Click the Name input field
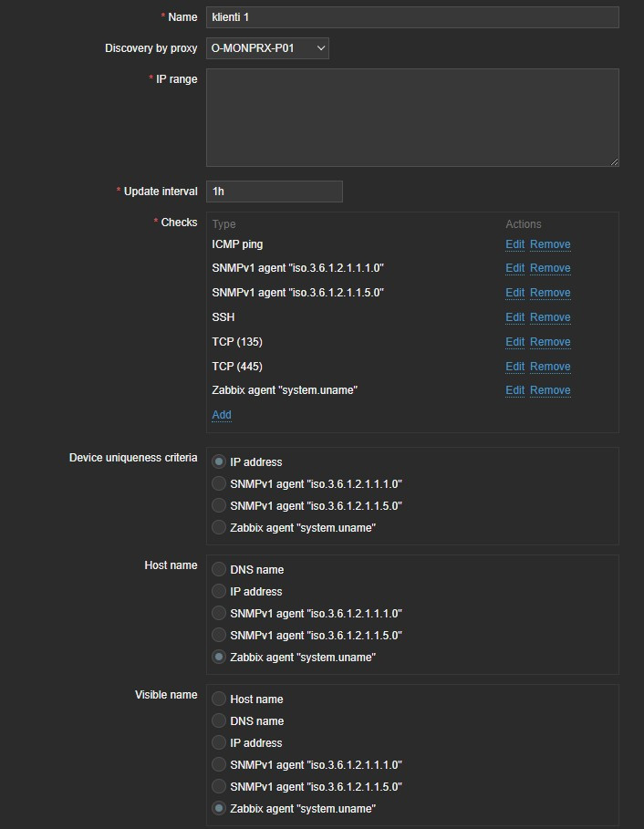644x829 pixels. tap(412, 17)
